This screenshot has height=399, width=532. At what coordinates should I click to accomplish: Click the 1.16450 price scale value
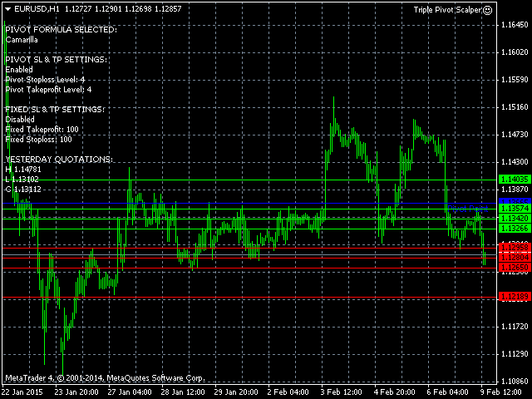515,25
